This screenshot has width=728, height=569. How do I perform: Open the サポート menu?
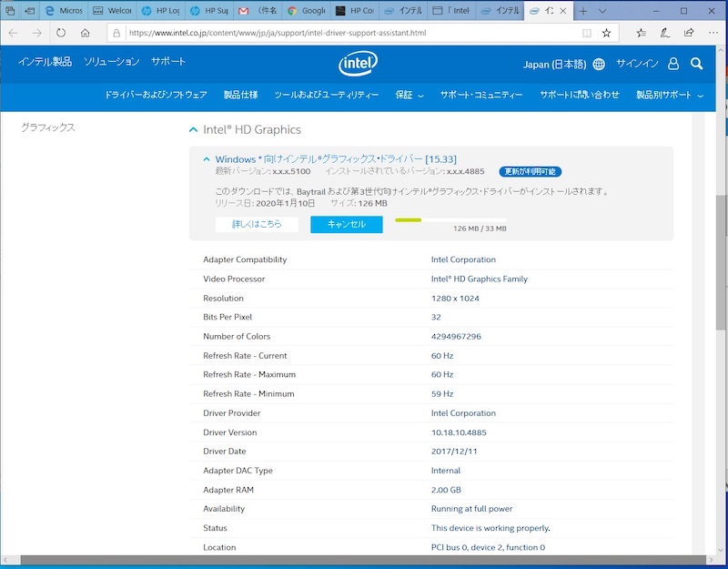pos(168,61)
